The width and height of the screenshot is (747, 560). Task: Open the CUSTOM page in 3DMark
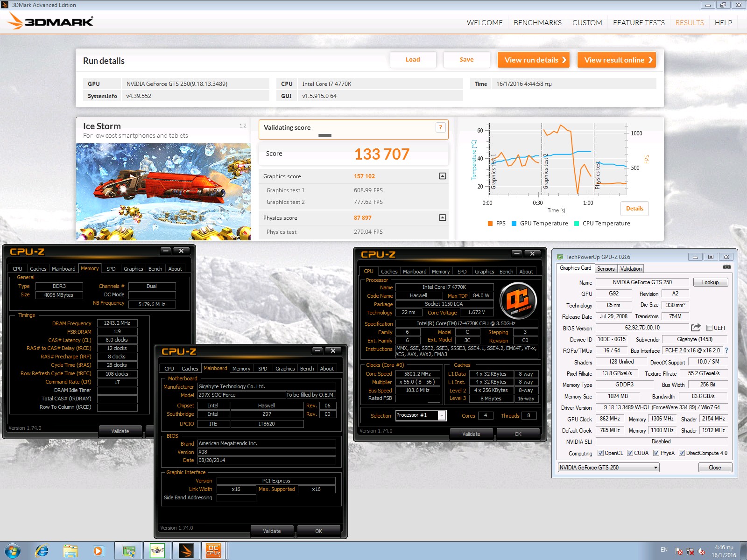(x=587, y=22)
